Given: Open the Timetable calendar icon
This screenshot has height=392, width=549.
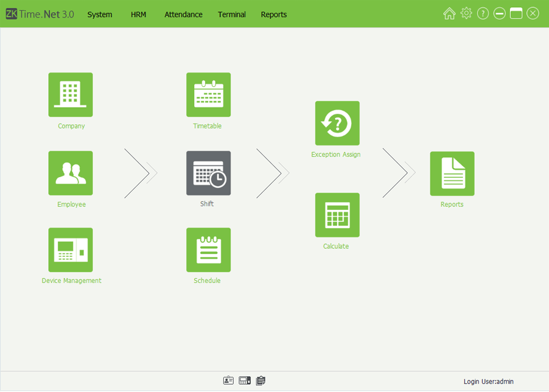Looking at the screenshot, I should pyautogui.click(x=208, y=95).
